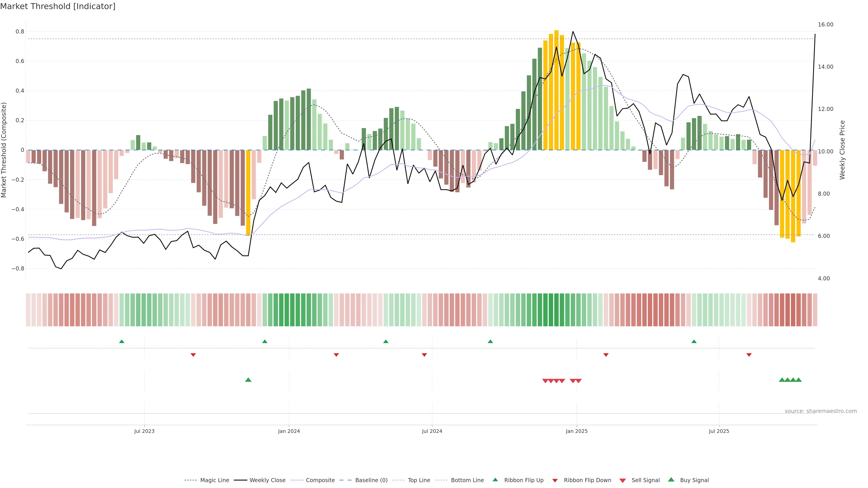Click the Jan 2024 x-axis label
Screen dimensions: 868x488
289,431
